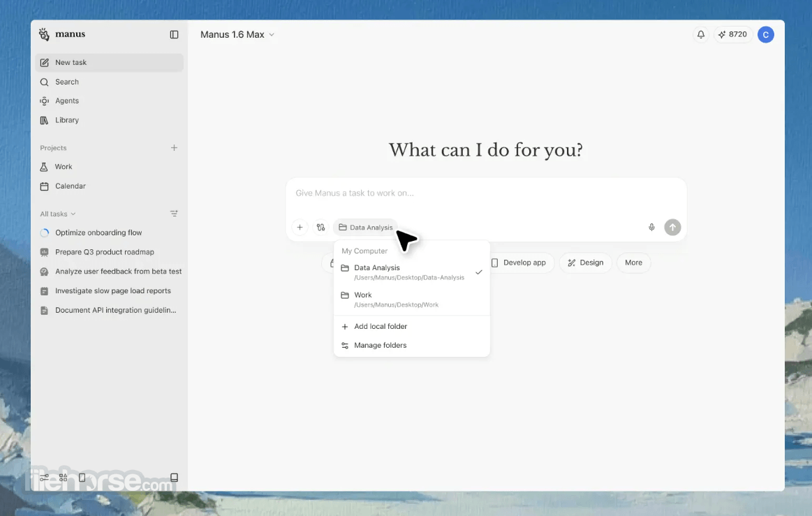This screenshot has width=812, height=516.
Task: Submit the task with the send arrow
Action: pyautogui.click(x=672, y=228)
